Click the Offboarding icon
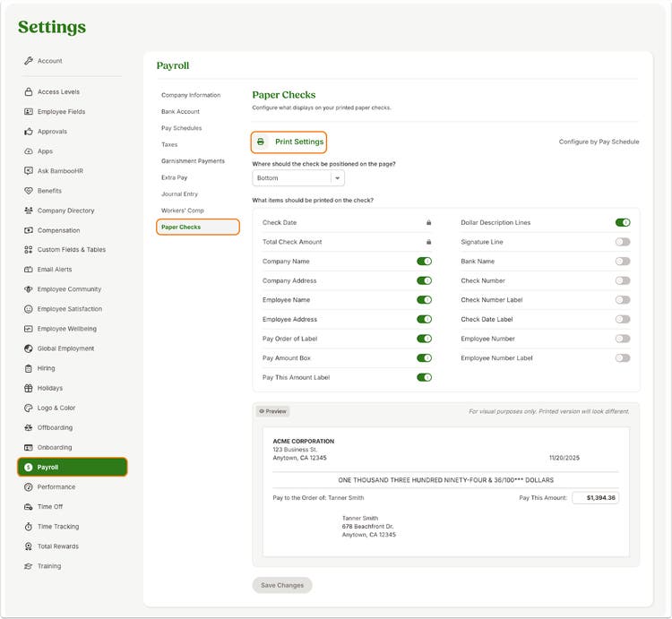The image size is (672, 619). (x=29, y=427)
